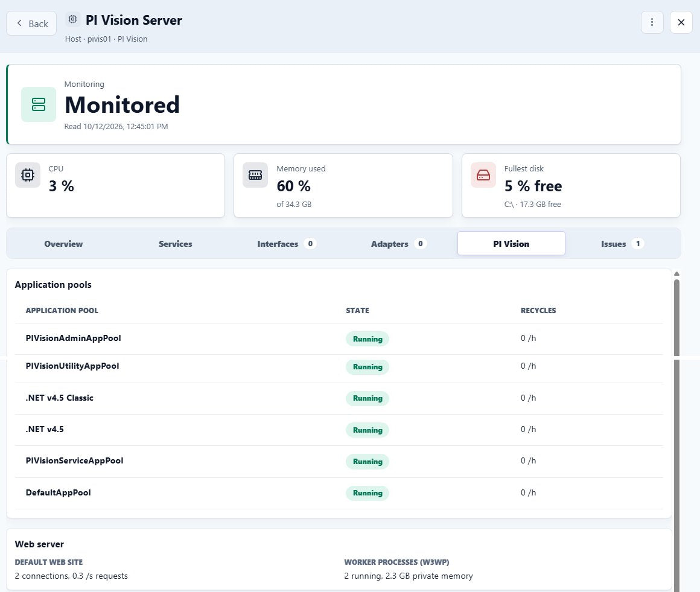Click the 0 /h recycles value for PIVisionAdminAppPool
This screenshot has width=700, height=592.
528,338
